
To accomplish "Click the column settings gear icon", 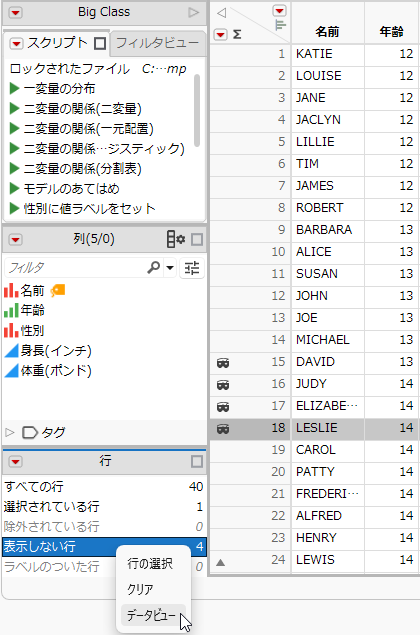I will [x=176, y=239].
